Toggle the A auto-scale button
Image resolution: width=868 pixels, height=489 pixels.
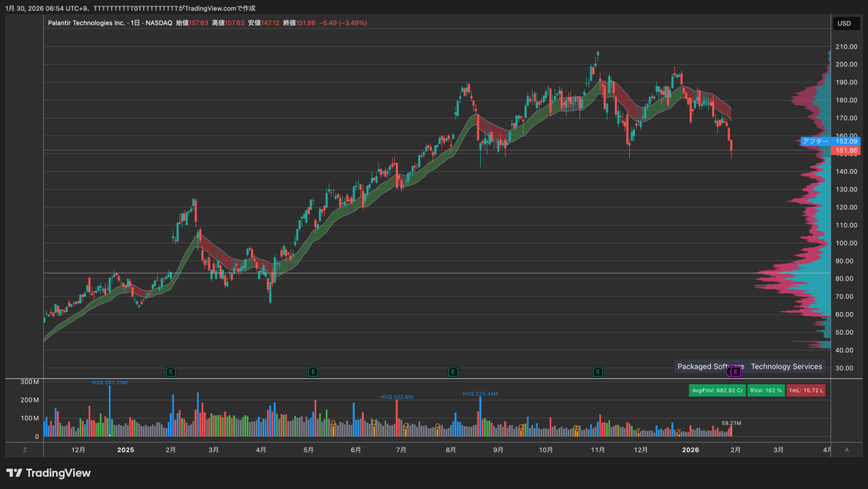coord(846,449)
